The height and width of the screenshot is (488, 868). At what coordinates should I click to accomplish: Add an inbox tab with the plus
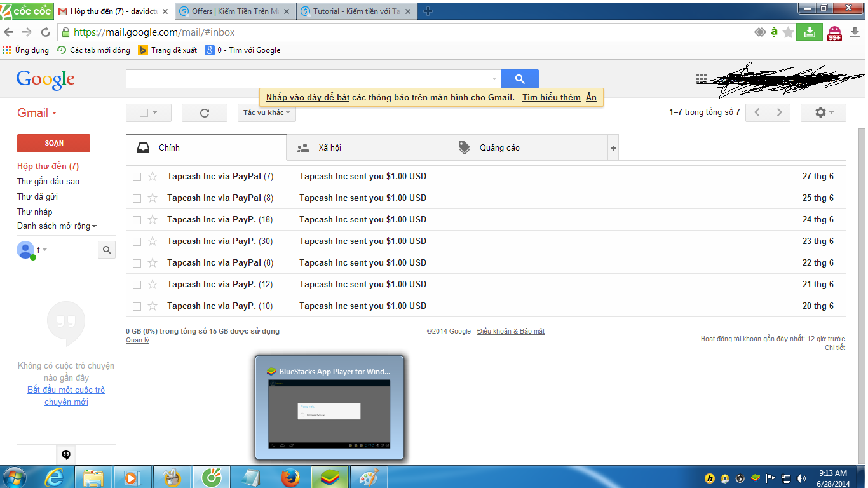tap(613, 147)
